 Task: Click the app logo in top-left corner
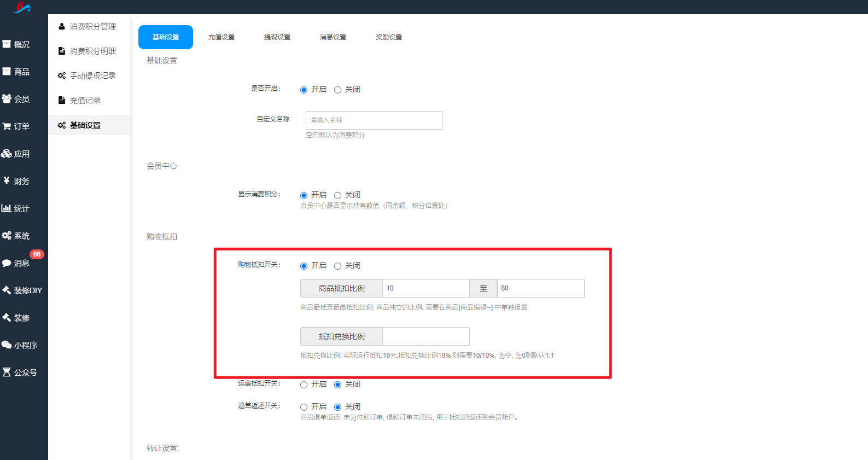(x=22, y=7)
